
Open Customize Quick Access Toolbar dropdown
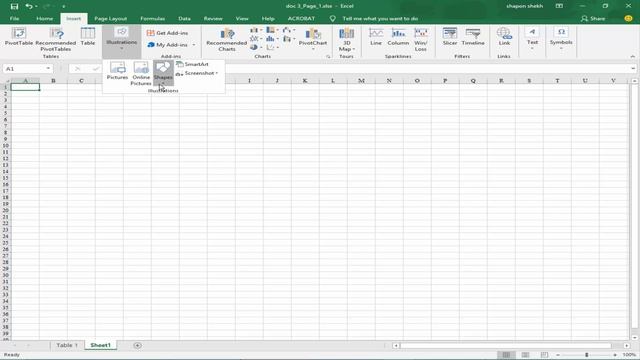(x=63, y=7)
